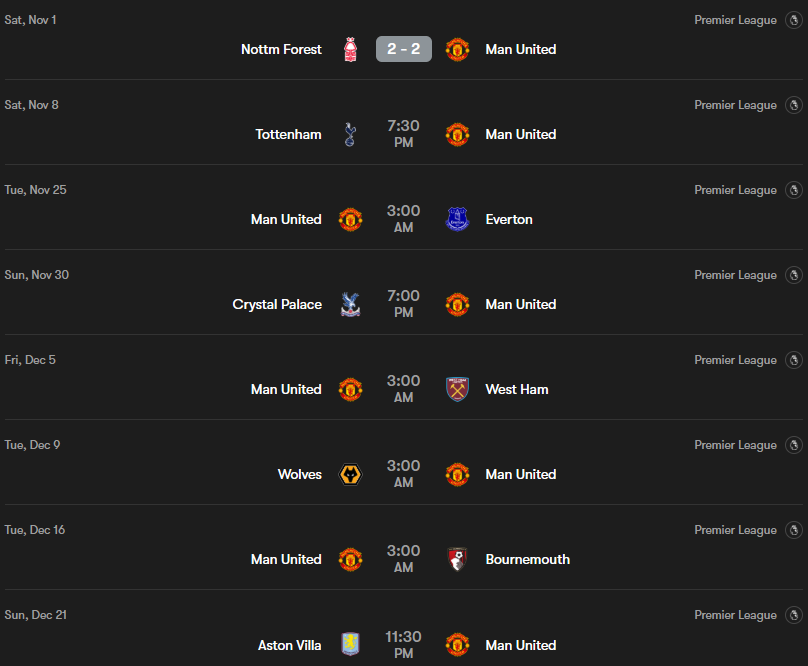808x666 pixels.
Task: Select the Crystal Palace team name
Action: click(x=277, y=304)
